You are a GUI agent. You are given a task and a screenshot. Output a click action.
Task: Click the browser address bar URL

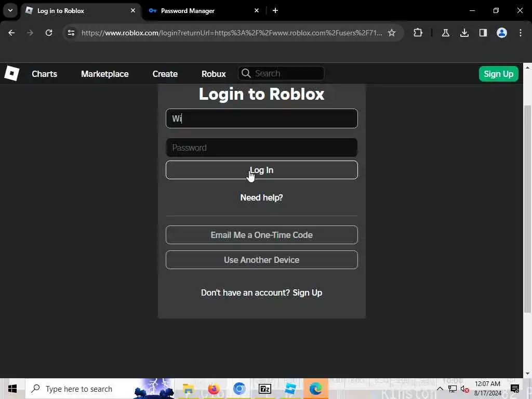[232, 33]
